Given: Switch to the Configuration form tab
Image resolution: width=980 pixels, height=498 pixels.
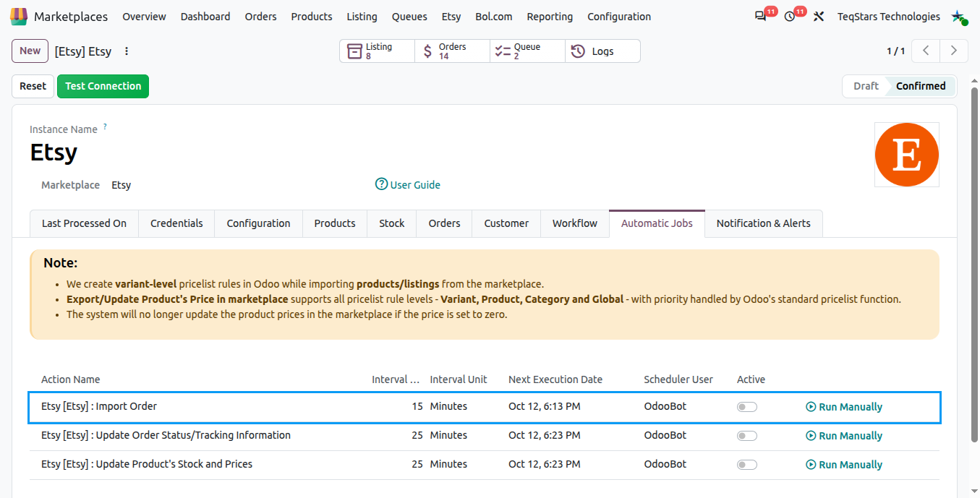Looking at the screenshot, I should click(258, 223).
